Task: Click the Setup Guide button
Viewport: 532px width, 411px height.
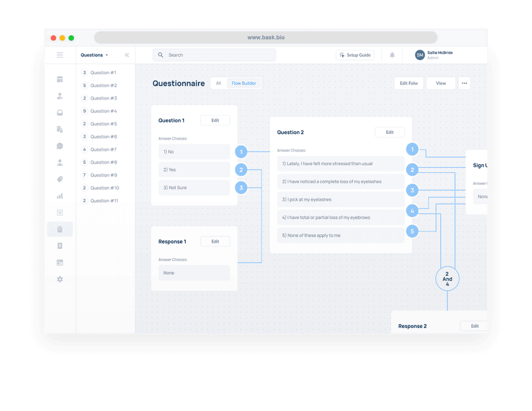Action: (355, 55)
